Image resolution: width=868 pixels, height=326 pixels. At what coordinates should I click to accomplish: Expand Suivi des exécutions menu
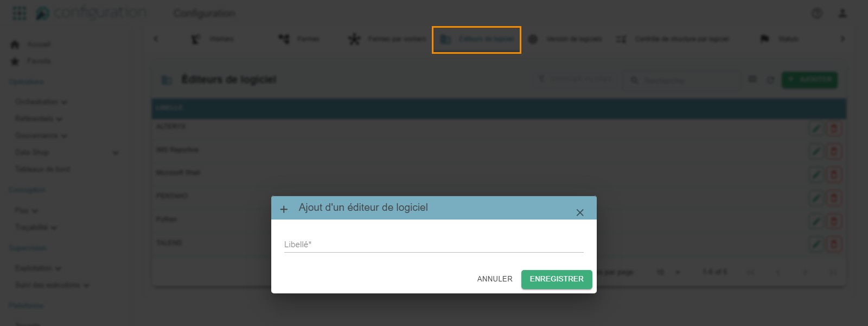pyautogui.click(x=52, y=285)
